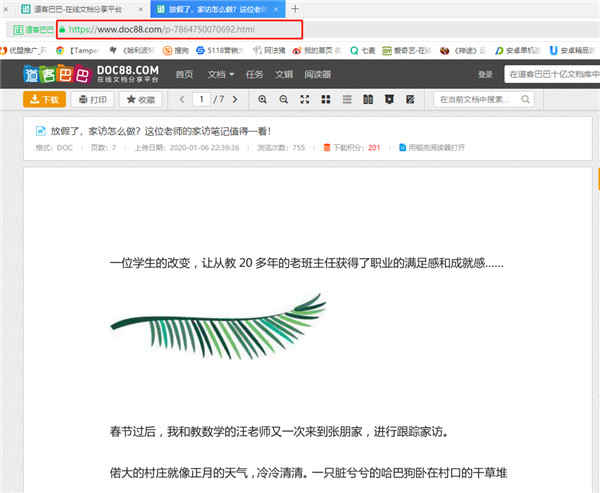Click the line starting 一位学生的改变

click(307, 263)
